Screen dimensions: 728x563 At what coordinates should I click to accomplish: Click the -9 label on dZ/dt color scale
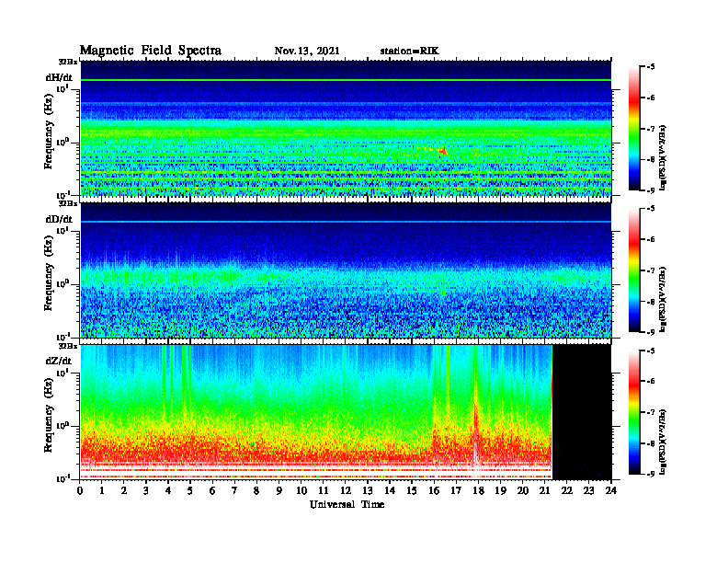(x=651, y=475)
